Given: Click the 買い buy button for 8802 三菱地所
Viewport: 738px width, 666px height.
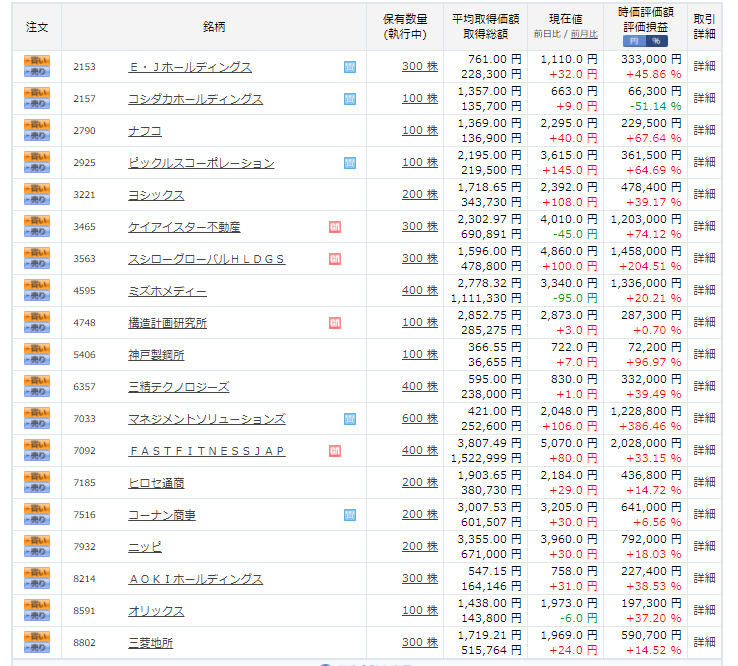Looking at the screenshot, I should tap(37, 637).
